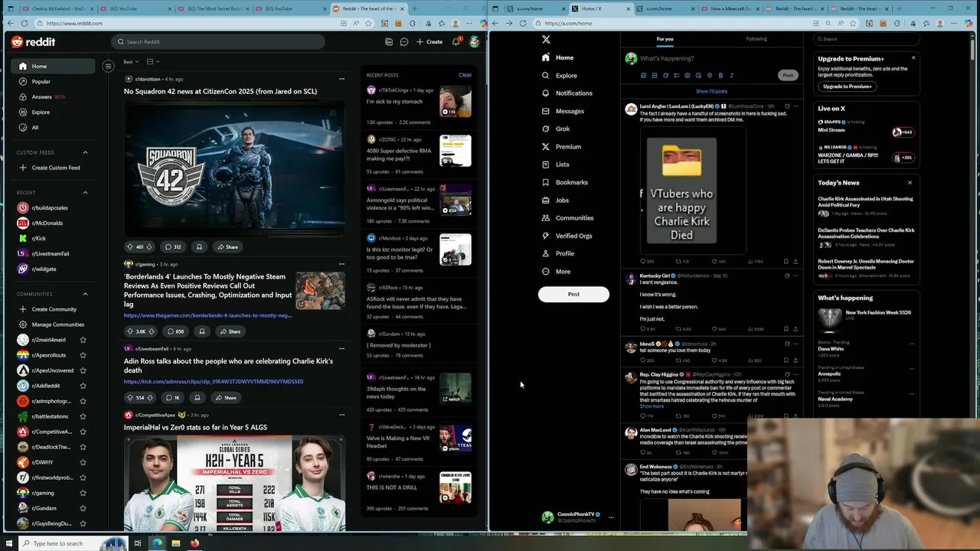
Task: Open options menu for Lumi Angler post
Action: (795, 106)
